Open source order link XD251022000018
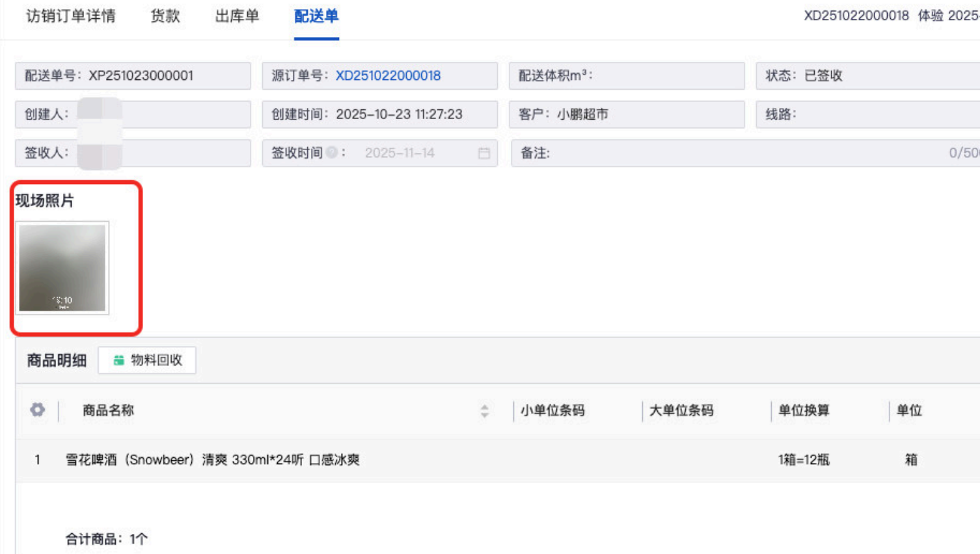This screenshot has width=980, height=554. [388, 76]
